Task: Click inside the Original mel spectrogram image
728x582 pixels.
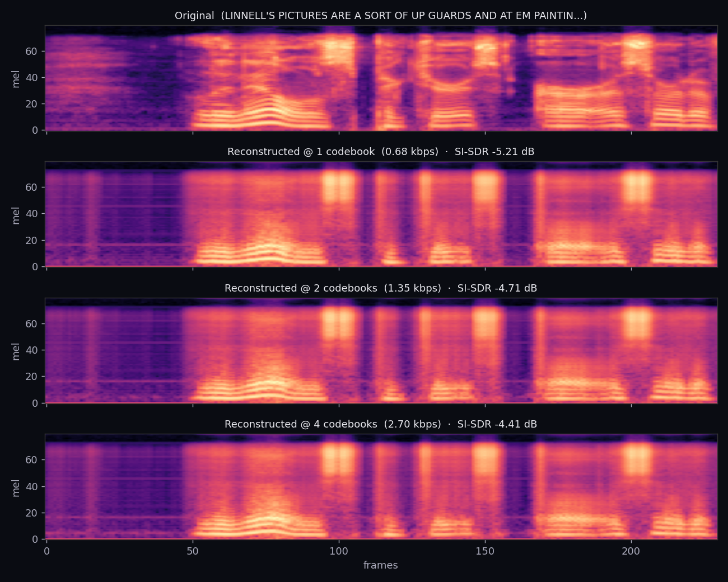Action: point(381,78)
